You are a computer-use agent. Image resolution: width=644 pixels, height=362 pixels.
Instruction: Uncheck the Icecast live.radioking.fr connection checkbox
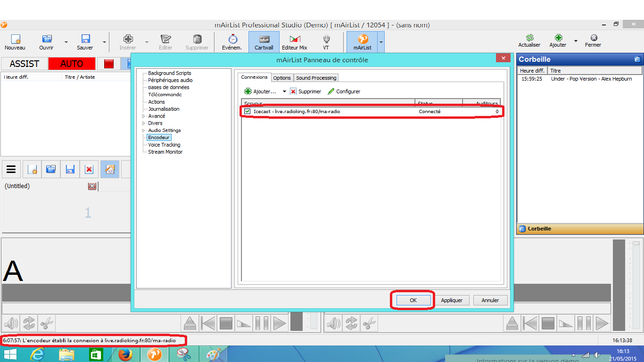tap(248, 111)
